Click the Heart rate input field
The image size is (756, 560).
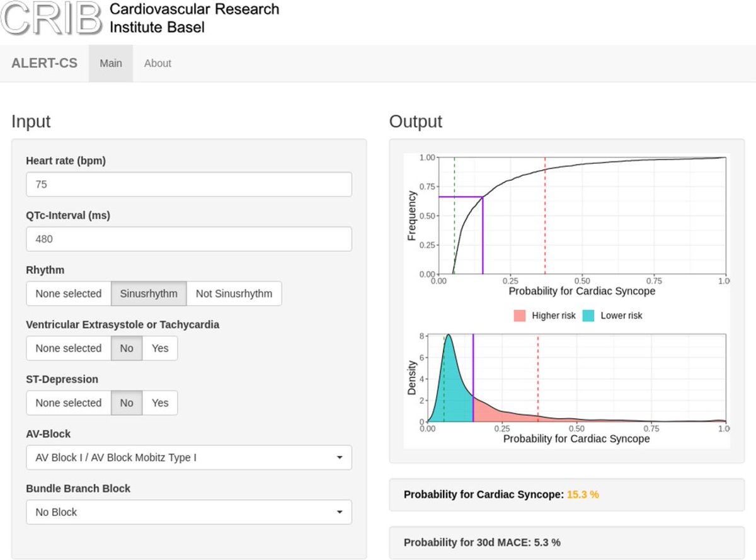coord(189,185)
